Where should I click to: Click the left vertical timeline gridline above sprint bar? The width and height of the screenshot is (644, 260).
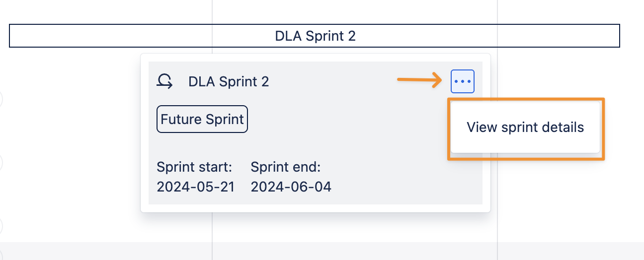pyautogui.click(x=212, y=11)
